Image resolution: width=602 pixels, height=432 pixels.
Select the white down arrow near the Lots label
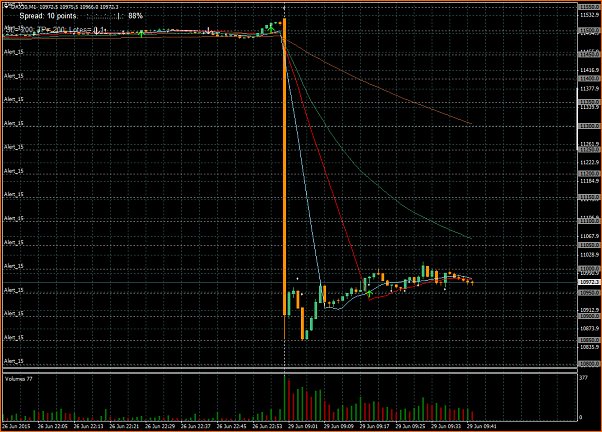(x=97, y=31)
